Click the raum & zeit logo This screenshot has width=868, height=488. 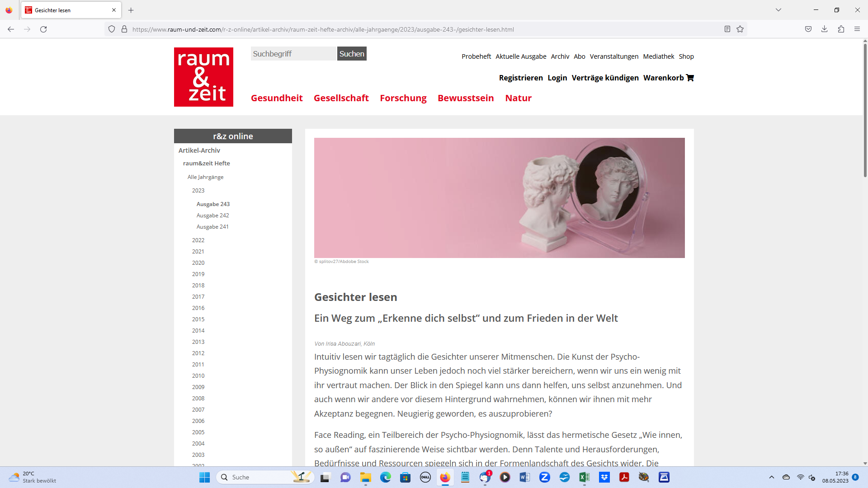click(x=203, y=77)
